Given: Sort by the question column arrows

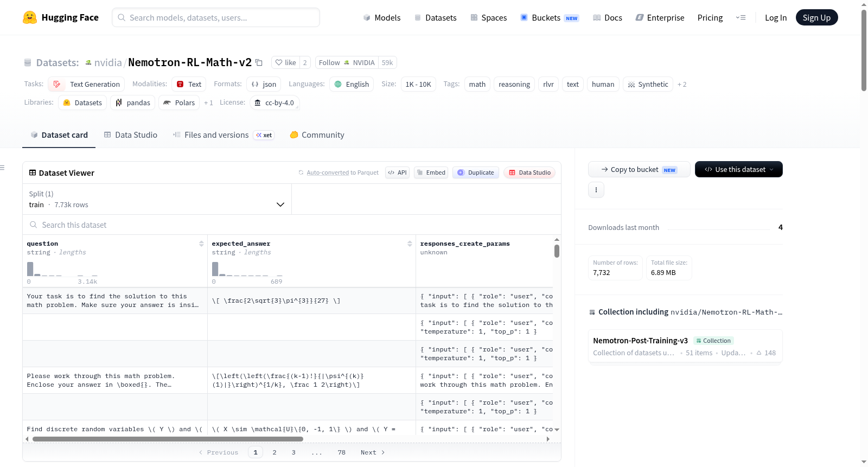Looking at the screenshot, I should [x=201, y=244].
